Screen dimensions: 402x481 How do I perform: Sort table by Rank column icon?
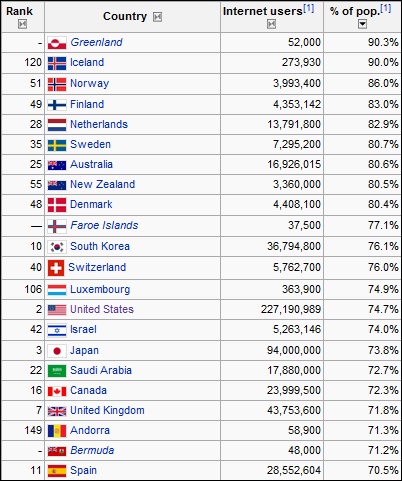click(x=22, y=24)
